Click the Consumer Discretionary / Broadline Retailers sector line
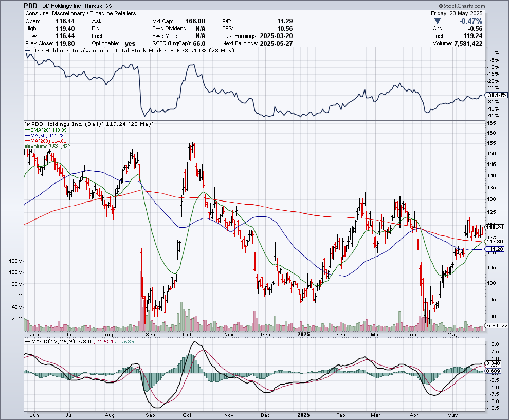509x420 pixels. (81, 14)
